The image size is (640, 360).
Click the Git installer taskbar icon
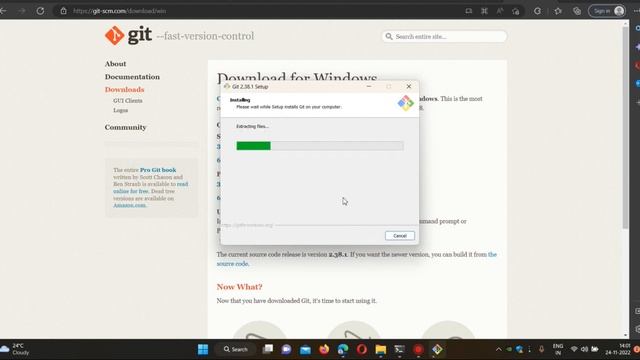pos(437,349)
